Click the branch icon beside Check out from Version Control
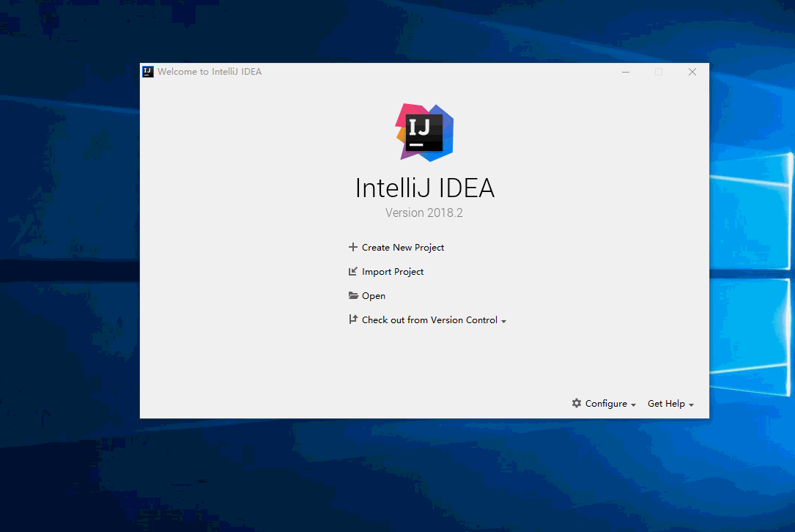Image resolution: width=795 pixels, height=532 pixels. pyautogui.click(x=353, y=319)
